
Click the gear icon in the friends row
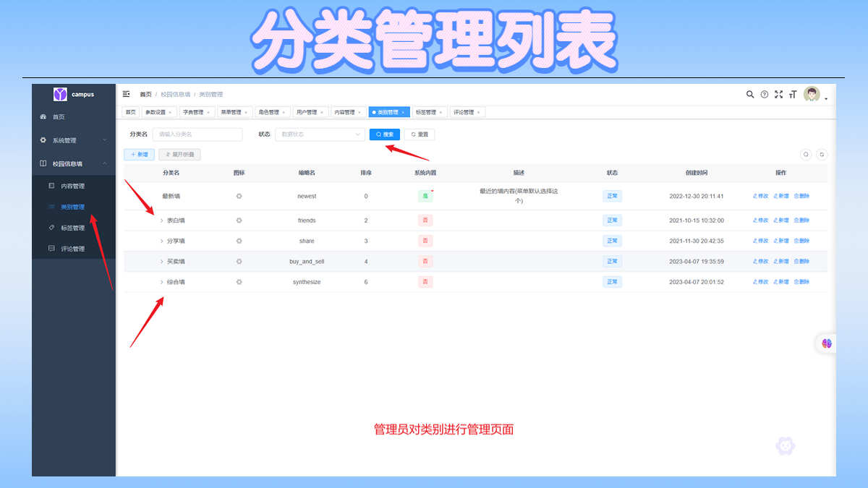coord(239,221)
